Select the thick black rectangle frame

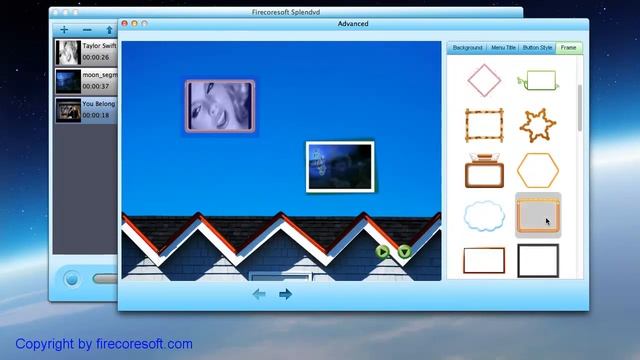[x=538, y=261]
